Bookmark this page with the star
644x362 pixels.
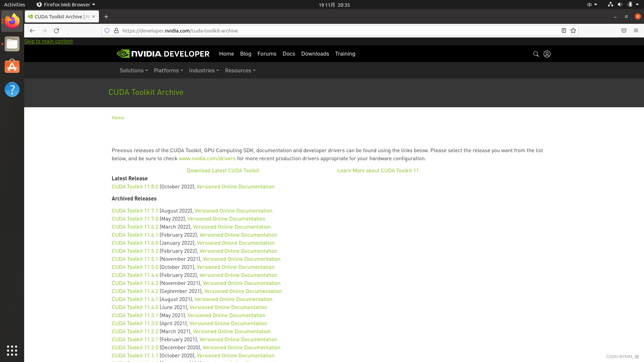click(x=573, y=31)
